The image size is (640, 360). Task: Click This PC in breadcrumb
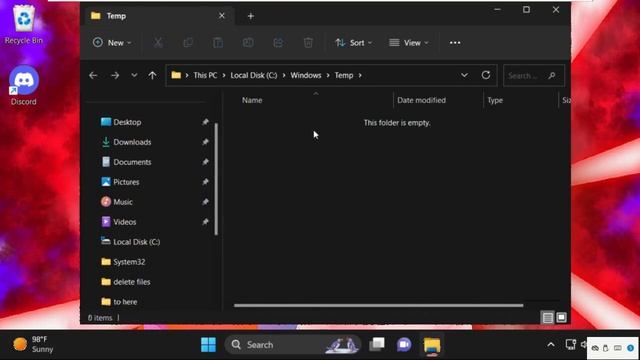point(205,76)
